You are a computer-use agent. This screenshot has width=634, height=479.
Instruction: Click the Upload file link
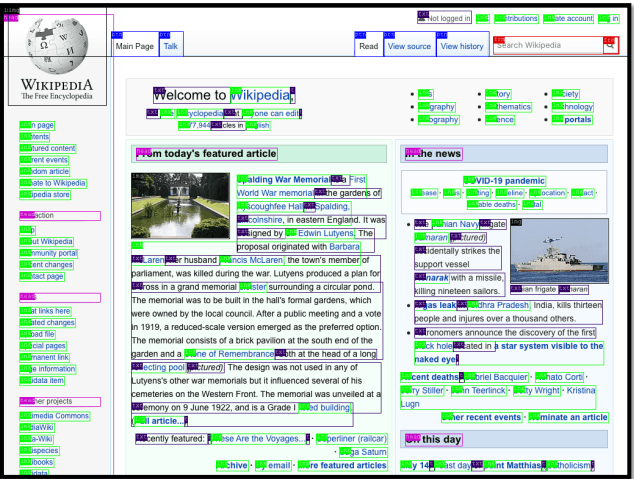[38, 334]
